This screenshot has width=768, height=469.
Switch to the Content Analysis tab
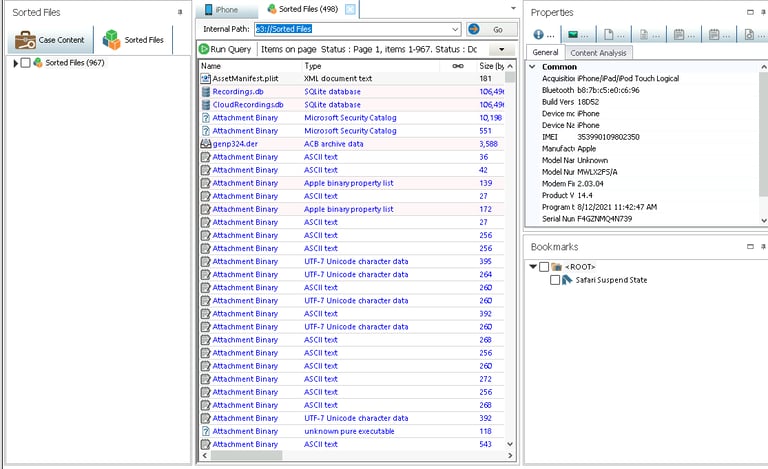[598, 53]
